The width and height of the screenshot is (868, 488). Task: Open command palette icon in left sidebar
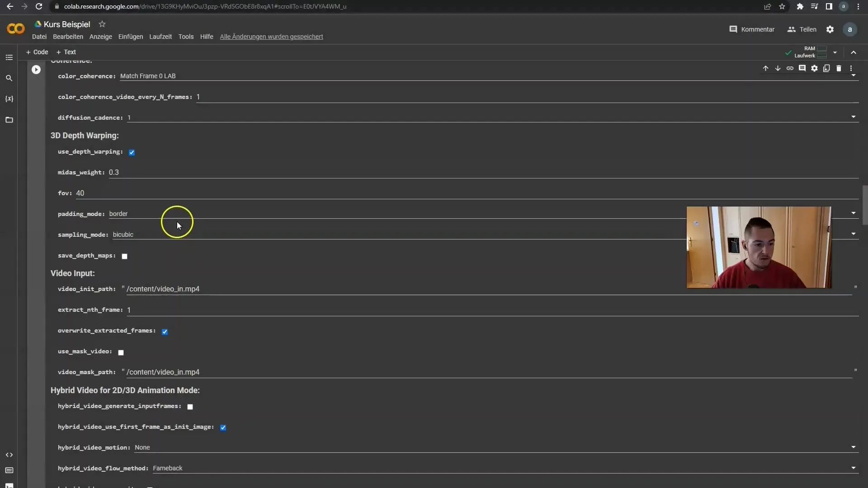(x=9, y=470)
